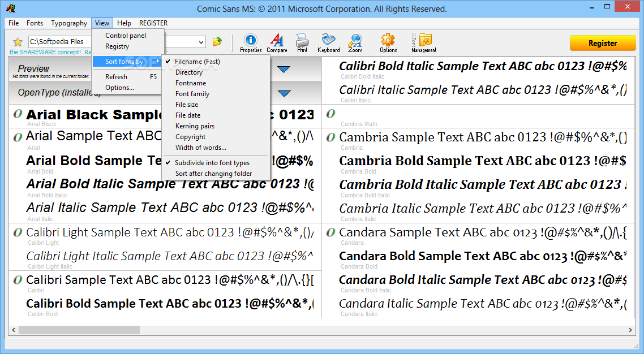Collapse the OpenType section arrow

284,93
